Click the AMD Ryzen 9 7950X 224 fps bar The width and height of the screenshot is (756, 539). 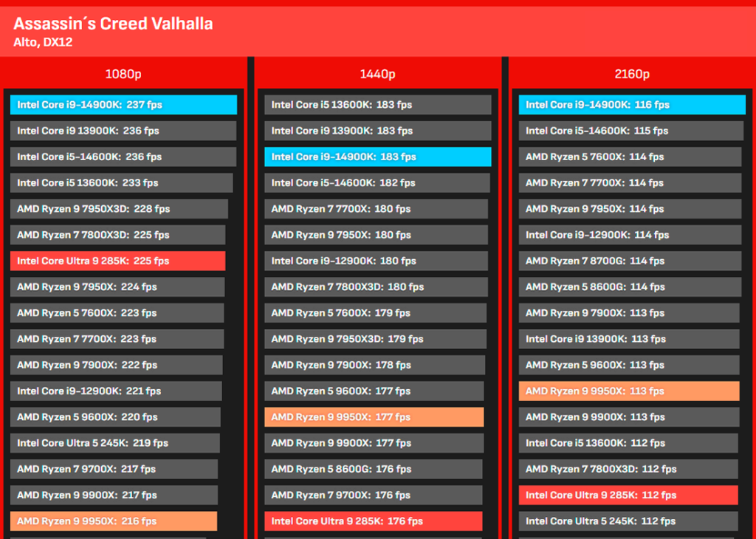(x=117, y=287)
